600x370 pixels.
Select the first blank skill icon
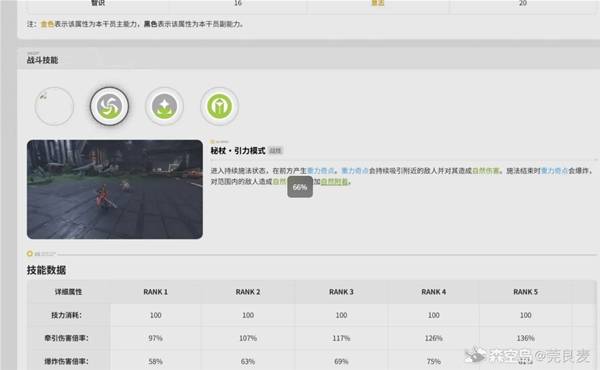click(54, 106)
